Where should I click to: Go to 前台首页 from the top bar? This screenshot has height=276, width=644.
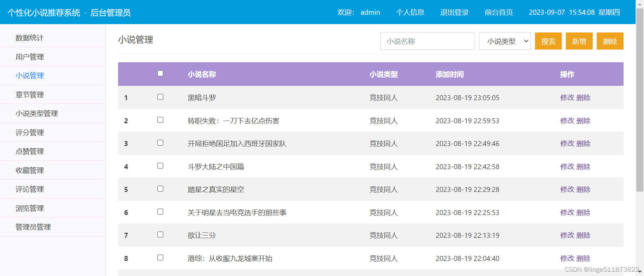499,12
